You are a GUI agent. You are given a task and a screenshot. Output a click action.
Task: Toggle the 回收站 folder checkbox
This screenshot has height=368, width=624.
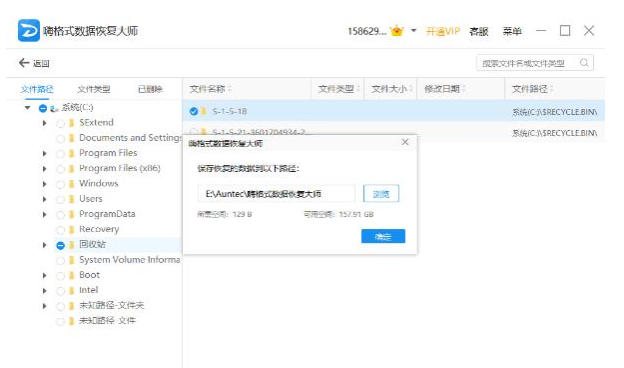(60, 245)
